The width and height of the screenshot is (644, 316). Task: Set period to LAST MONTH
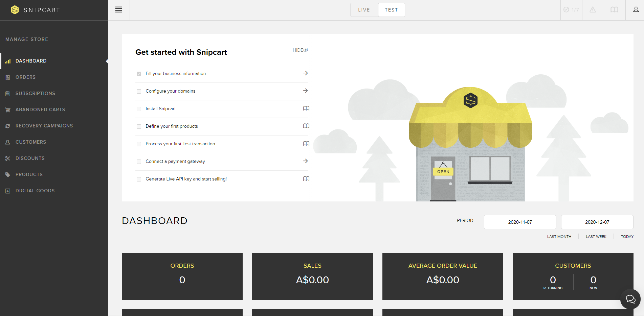click(559, 237)
